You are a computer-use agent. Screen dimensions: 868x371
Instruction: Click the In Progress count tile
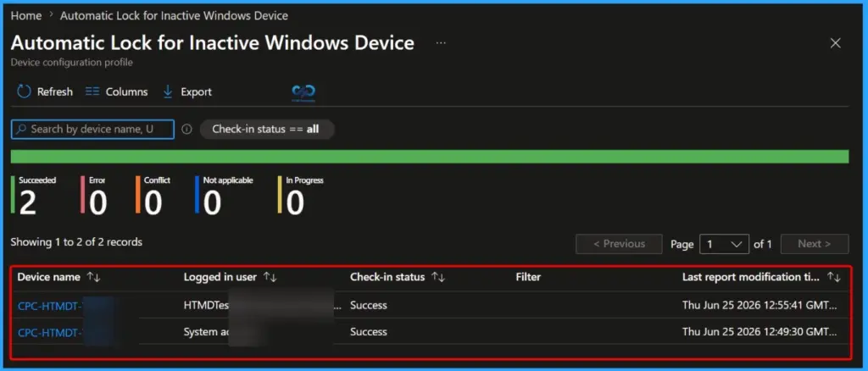tap(301, 196)
